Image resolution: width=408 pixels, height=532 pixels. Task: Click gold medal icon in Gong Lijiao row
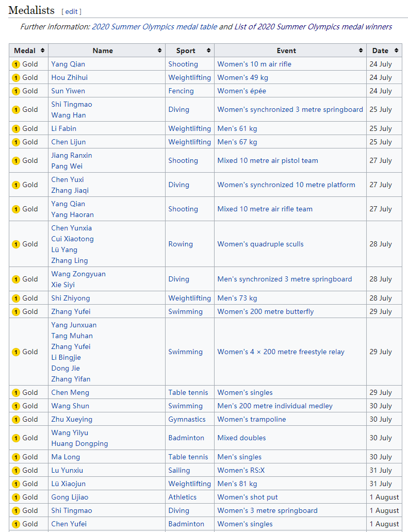tap(16, 497)
